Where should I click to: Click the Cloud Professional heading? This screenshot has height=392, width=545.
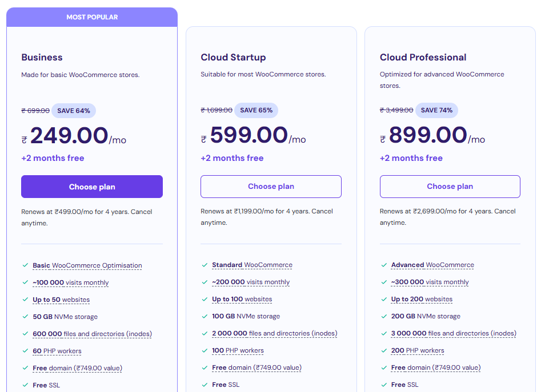coord(423,57)
